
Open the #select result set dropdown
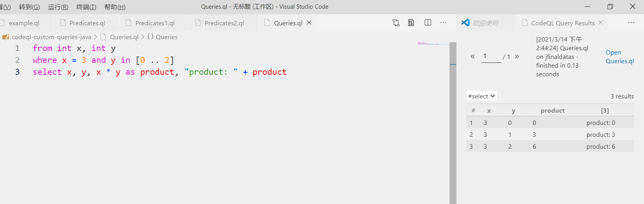coord(481,96)
